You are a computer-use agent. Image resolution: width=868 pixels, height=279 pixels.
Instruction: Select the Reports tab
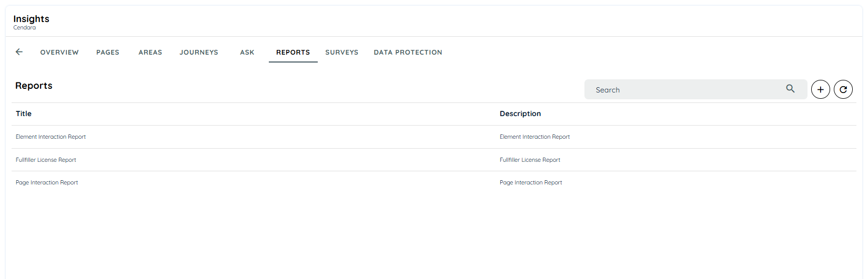[x=293, y=53]
